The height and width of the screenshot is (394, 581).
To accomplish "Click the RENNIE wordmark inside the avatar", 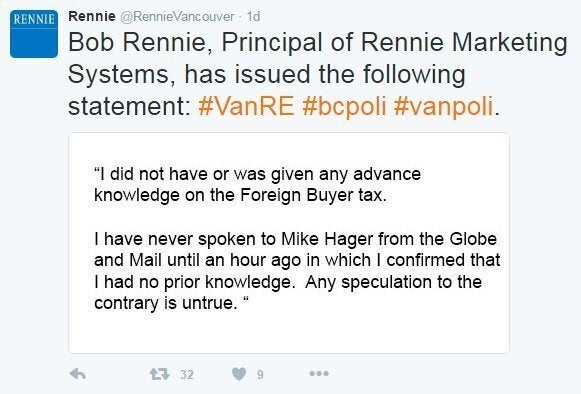I will (34, 19).
